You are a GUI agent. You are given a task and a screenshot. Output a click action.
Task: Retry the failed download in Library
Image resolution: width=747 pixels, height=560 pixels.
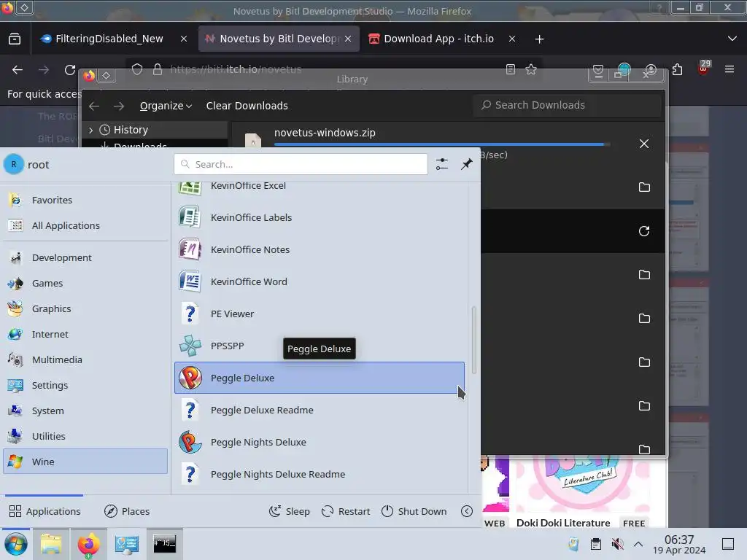[x=644, y=231]
